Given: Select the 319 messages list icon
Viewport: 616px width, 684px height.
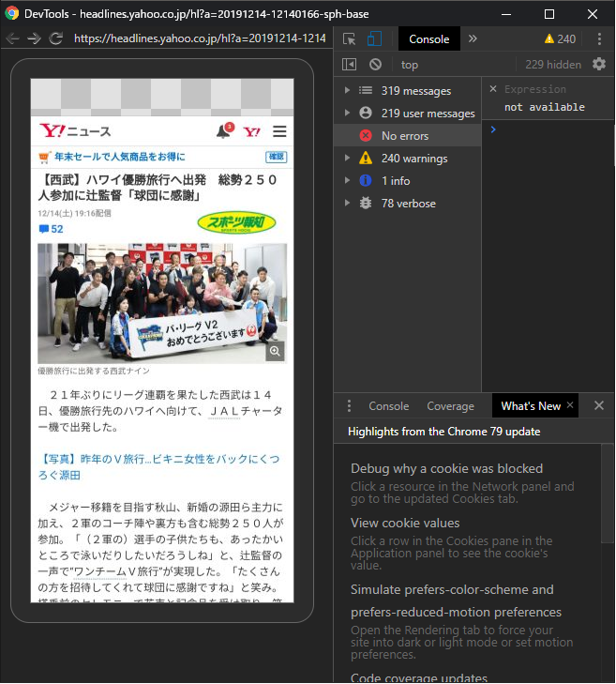Looking at the screenshot, I should click(366, 90).
